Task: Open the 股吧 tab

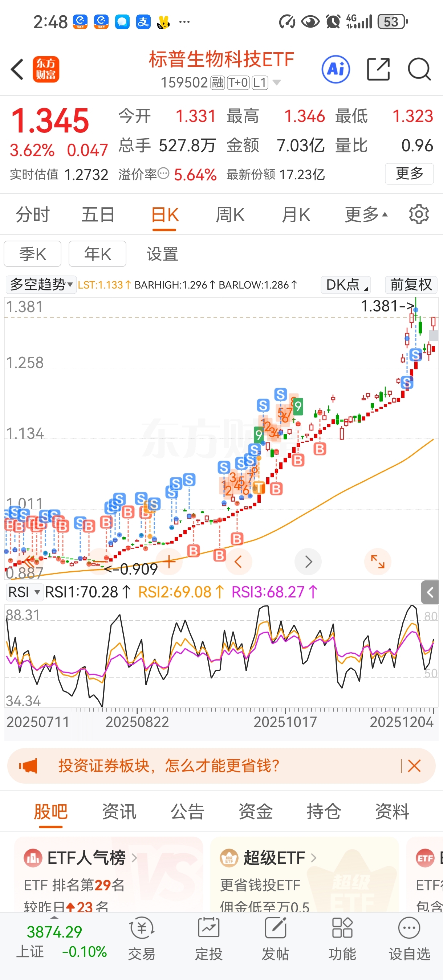Action: pyautogui.click(x=51, y=811)
